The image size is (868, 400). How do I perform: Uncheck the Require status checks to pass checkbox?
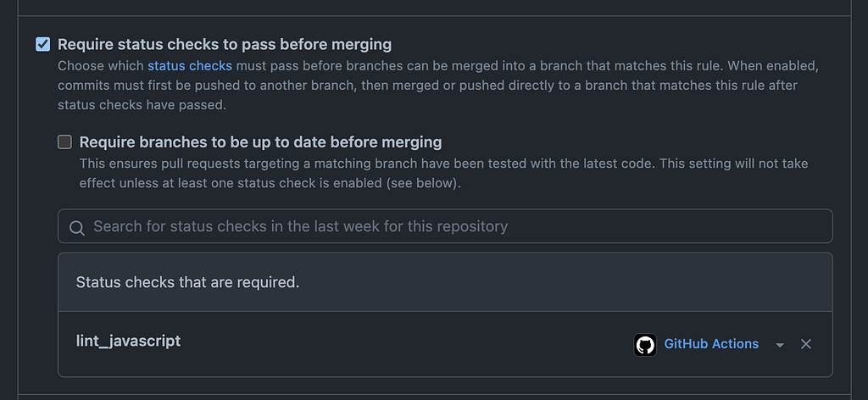point(42,44)
